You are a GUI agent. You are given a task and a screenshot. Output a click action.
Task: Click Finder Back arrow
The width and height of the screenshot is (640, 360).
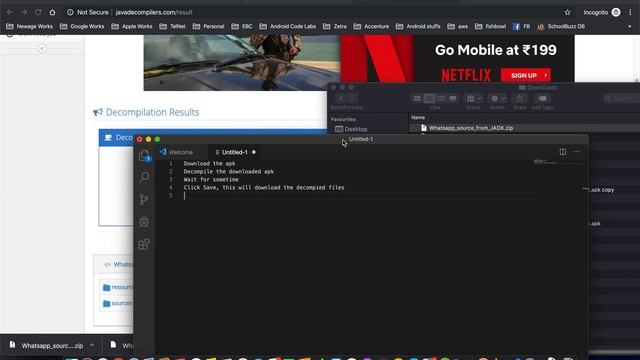[x=341, y=98]
